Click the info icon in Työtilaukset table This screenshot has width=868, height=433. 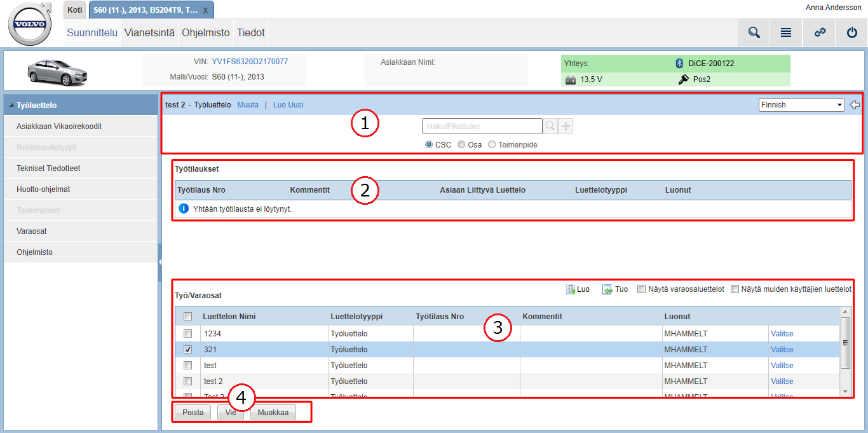click(184, 209)
